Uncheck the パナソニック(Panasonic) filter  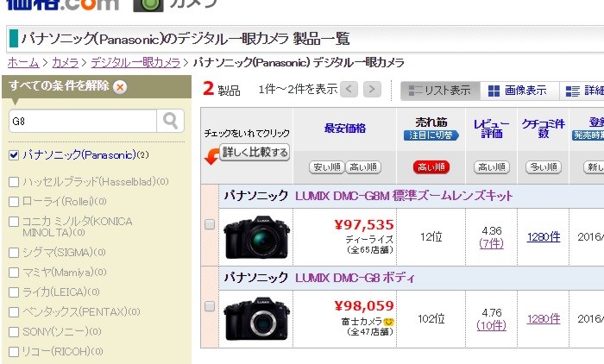click(14, 155)
